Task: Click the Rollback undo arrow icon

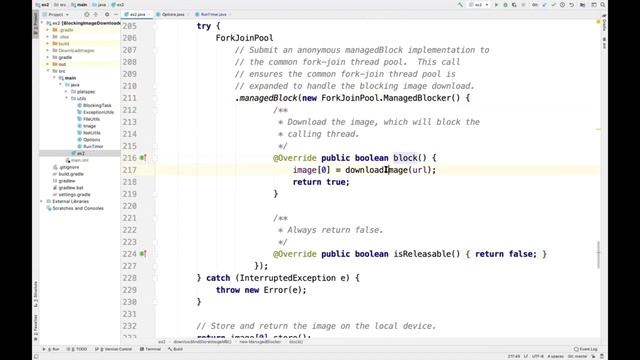Action: coord(572,5)
